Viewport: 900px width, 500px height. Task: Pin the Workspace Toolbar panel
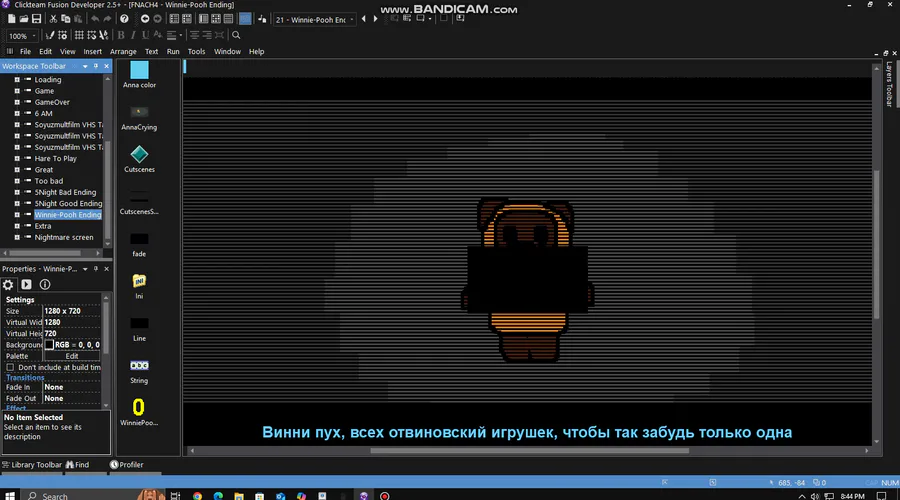[96, 66]
